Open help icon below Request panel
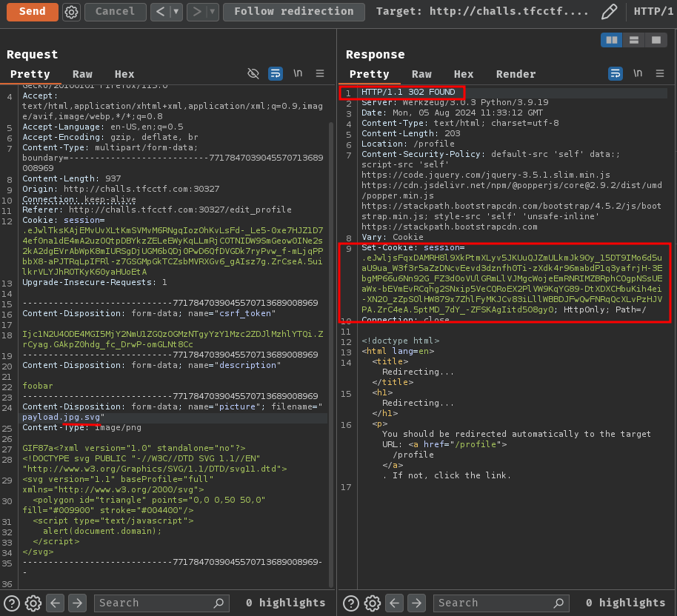Image resolution: width=677 pixels, height=616 pixels. point(12,603)
